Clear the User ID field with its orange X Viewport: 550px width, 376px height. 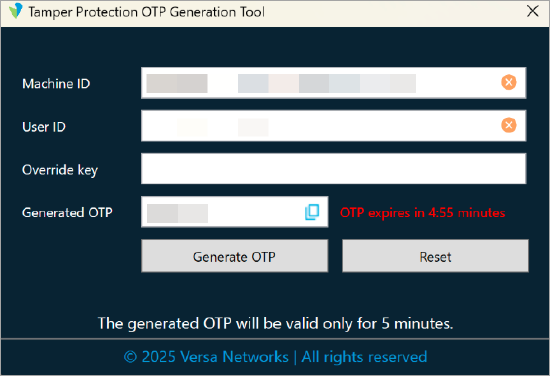click(509, 125)
